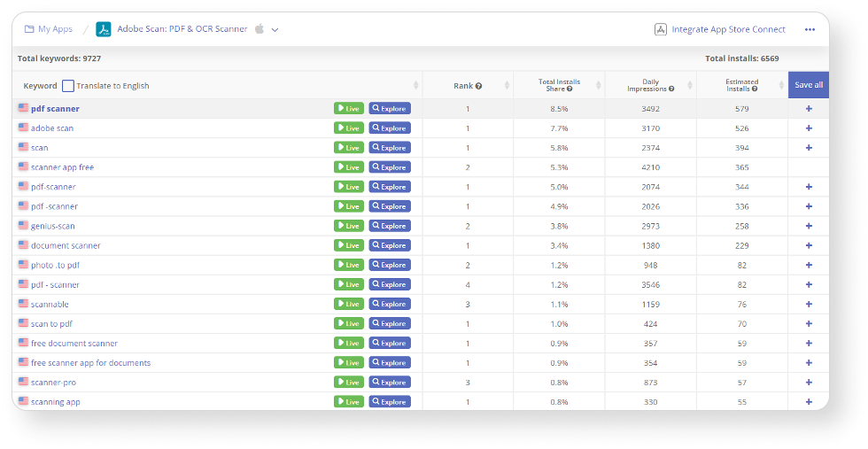
Task: Add 'document scanner' keyword with plus icon
Action: (809, 245)
